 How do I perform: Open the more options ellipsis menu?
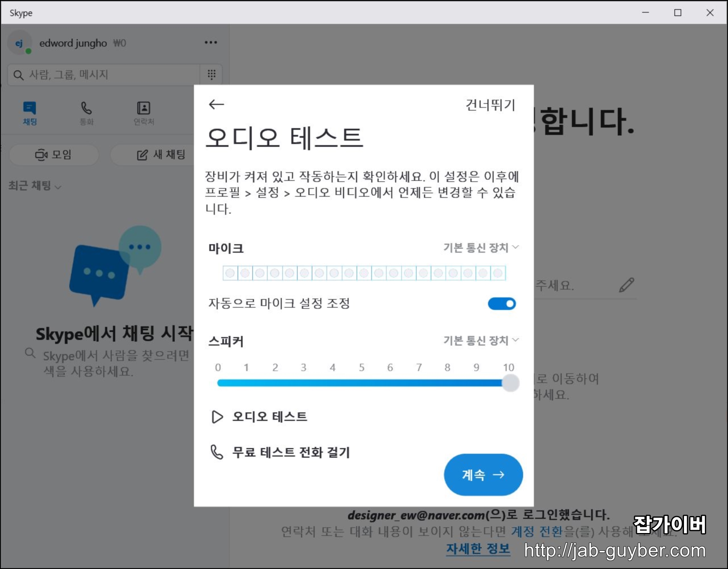coord(211,42)
